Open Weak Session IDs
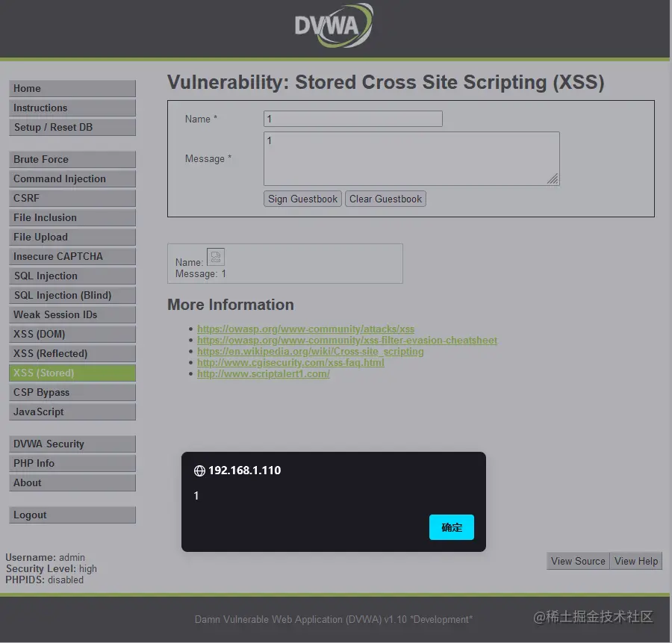This screenshot has height=643, width=672. click(x=72, y=314)
